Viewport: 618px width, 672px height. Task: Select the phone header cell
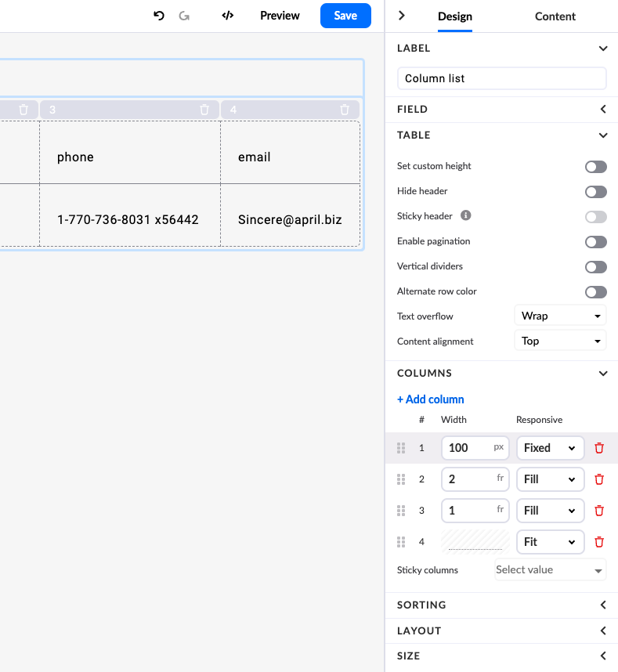click(130, 153)
